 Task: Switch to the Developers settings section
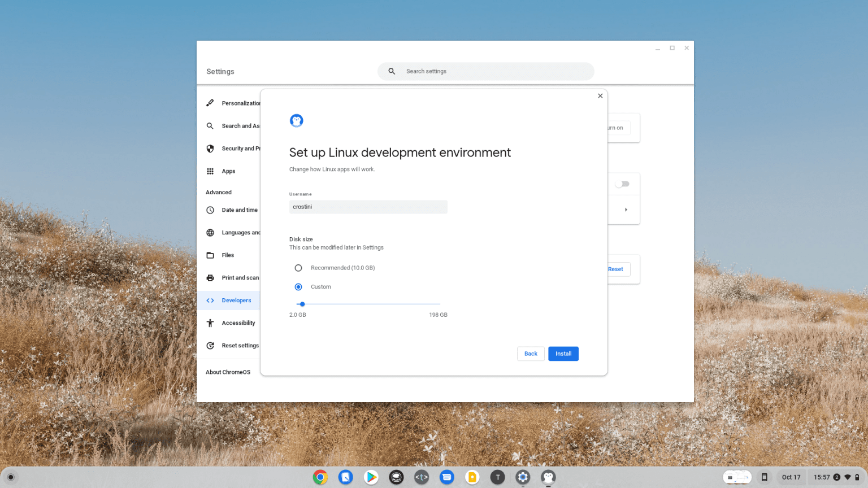(236, 300)
